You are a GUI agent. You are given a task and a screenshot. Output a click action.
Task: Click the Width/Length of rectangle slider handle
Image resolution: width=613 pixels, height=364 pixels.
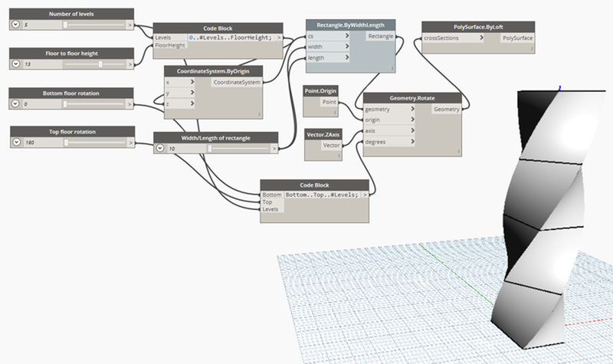pyautogui.click(x=209, y=149)
